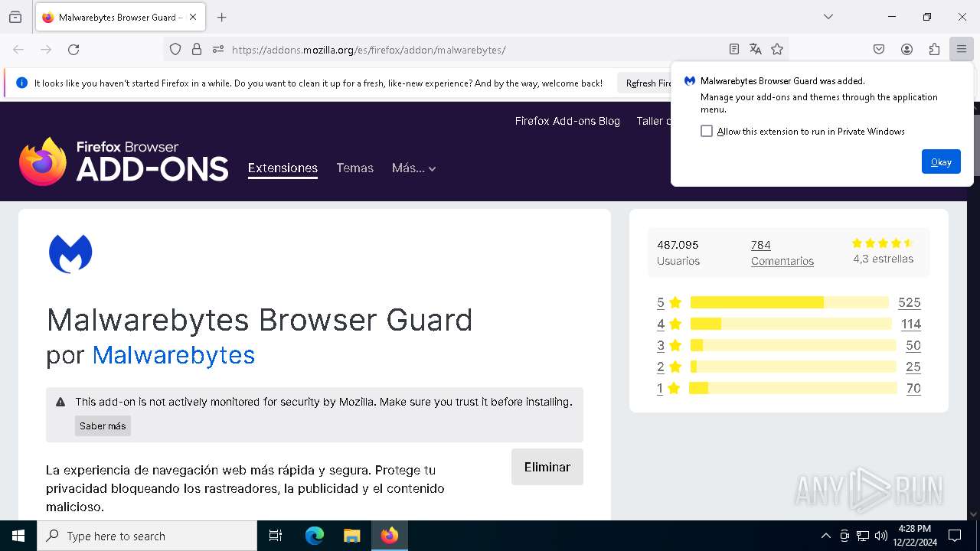Click Okay in the add-on popup
Screen dimensions: 980x551
tap(941, 161)
